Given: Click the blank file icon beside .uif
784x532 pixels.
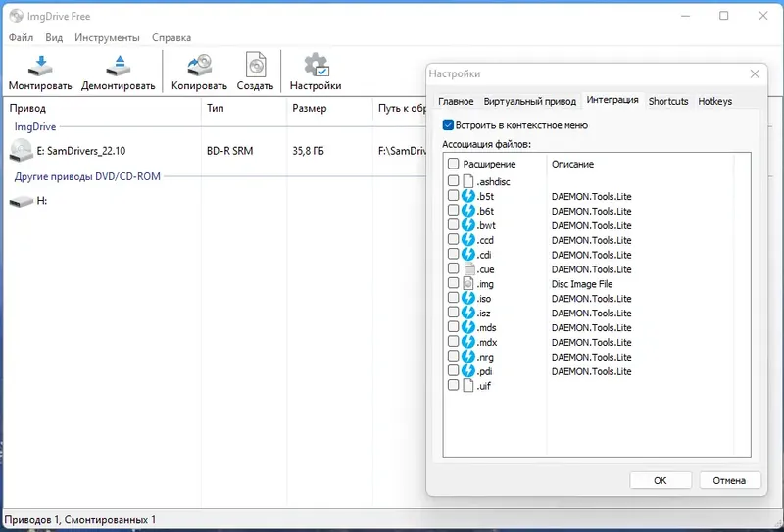Looking at the screenshot, I should point(468,385).
